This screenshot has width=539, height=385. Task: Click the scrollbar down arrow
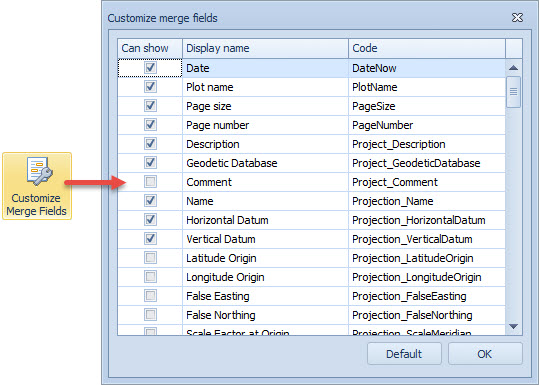pos(514,326)
